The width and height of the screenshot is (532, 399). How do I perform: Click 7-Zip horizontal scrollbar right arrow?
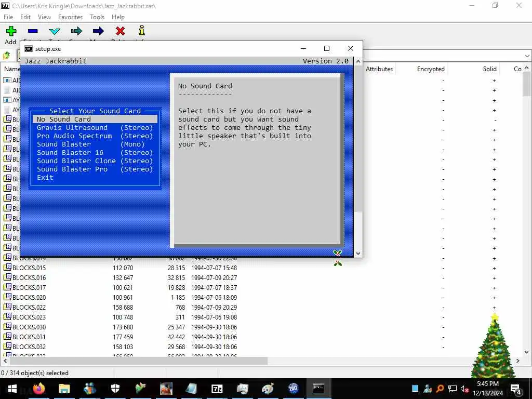(518, 361)
